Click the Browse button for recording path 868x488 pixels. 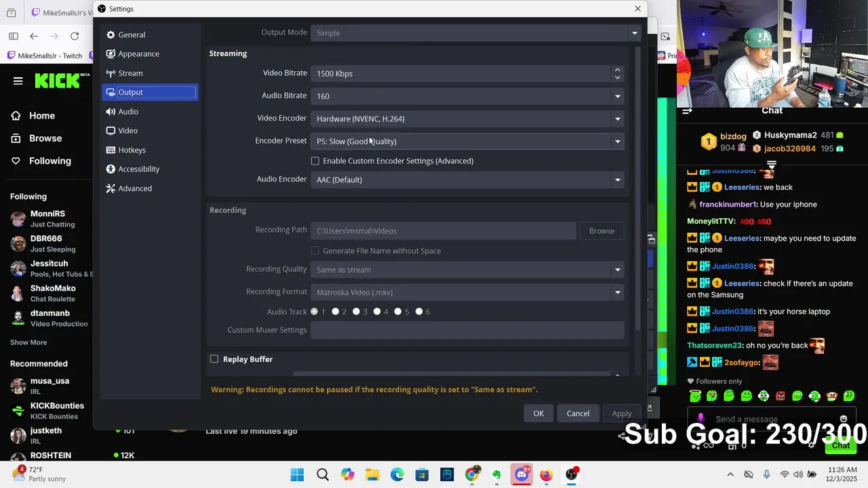pyautogui.click(x=601, y=230)
